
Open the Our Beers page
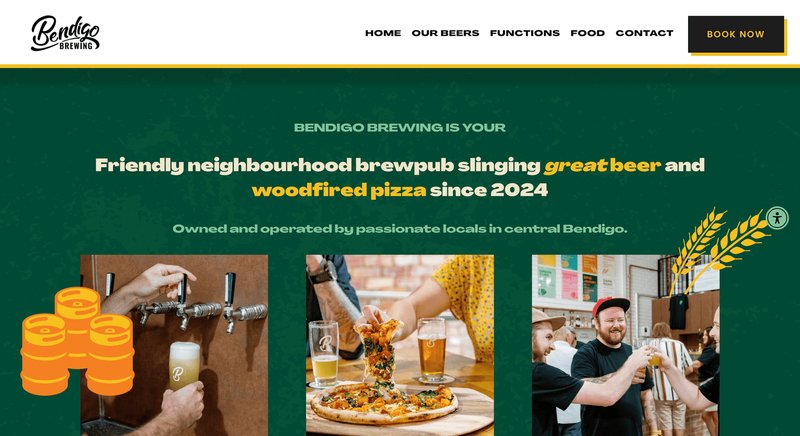445,33
